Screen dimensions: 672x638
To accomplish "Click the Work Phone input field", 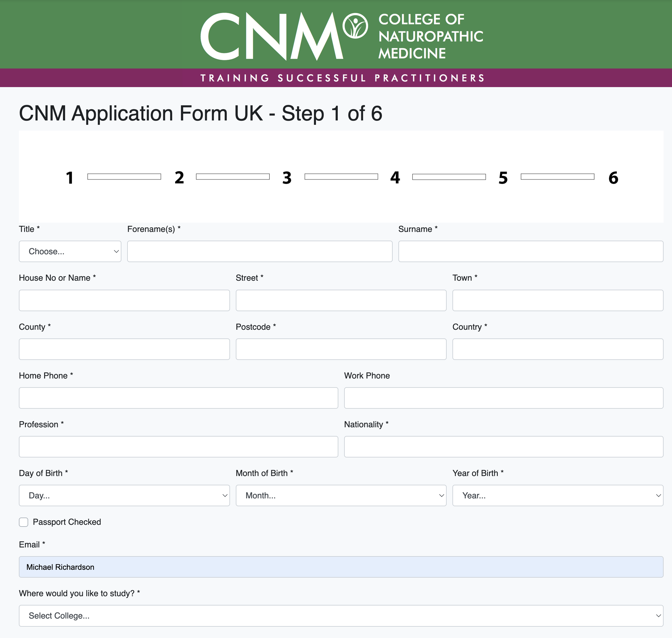I will [x=504, y=398].
